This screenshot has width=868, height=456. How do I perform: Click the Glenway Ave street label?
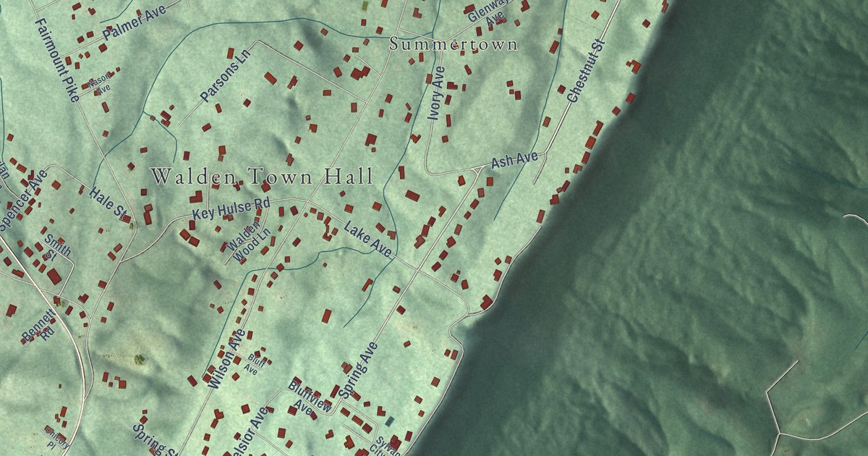click(x=490, y=14)
